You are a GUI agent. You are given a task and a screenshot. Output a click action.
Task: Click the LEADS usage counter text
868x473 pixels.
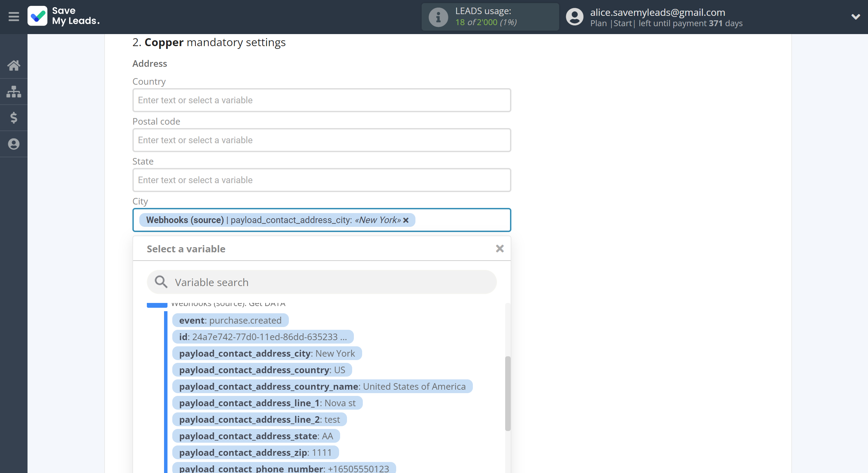point(486,22)
